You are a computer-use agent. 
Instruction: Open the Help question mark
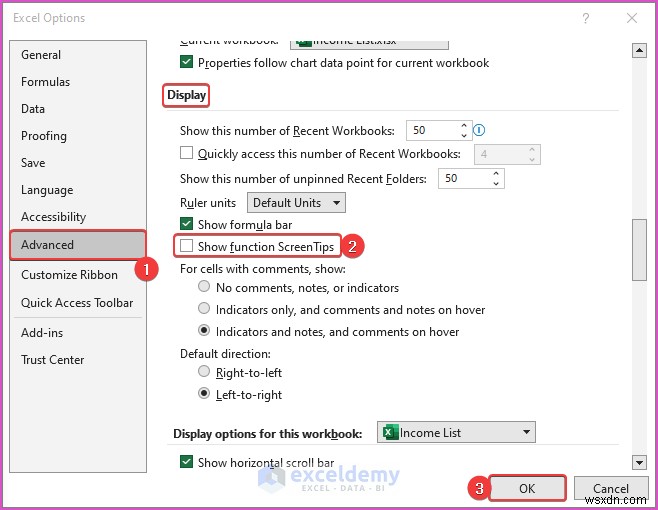click(x=585, y=18)
